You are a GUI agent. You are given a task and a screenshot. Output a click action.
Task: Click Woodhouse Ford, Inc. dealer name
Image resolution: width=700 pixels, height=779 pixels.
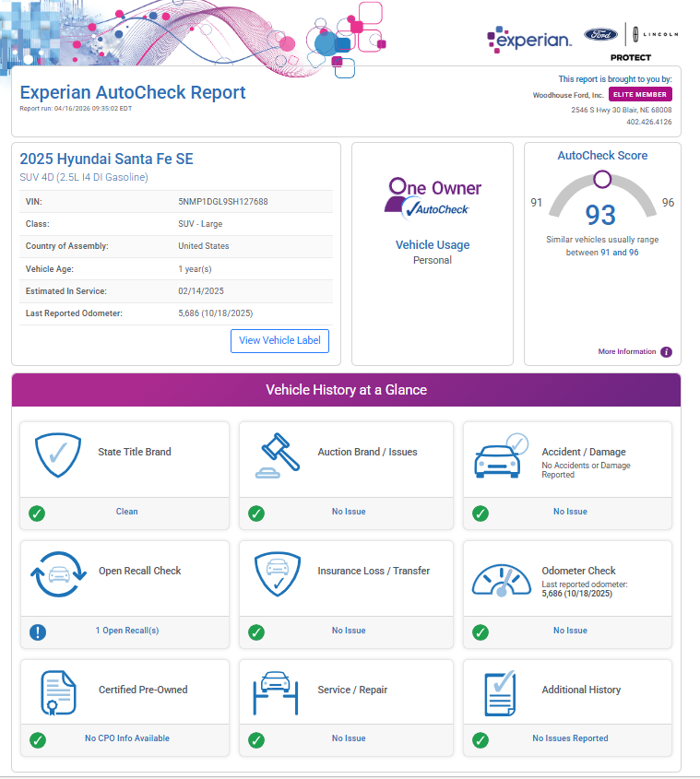pos(568,95)
